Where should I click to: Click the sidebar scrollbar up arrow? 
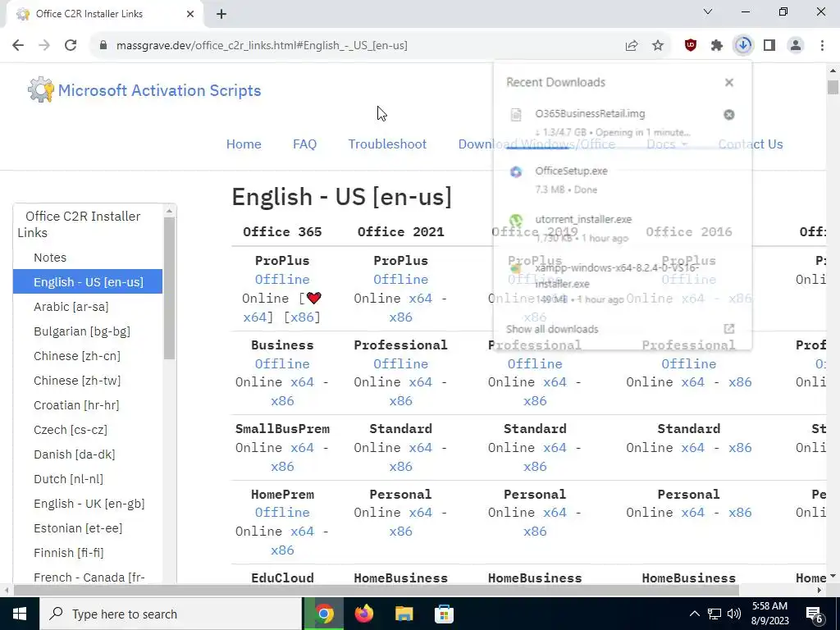click(x=169, y=211)
